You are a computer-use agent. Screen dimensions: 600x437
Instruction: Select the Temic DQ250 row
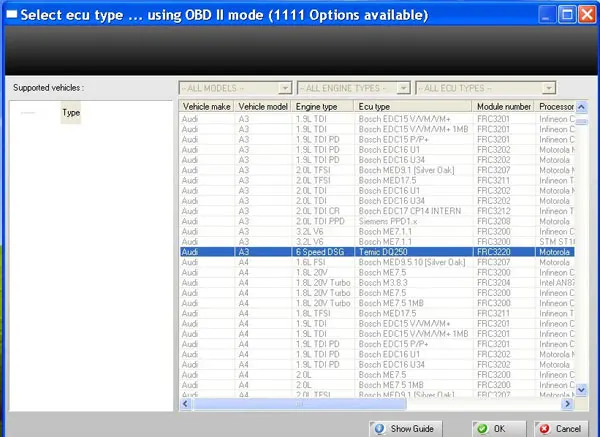click(x=377, y=252)
